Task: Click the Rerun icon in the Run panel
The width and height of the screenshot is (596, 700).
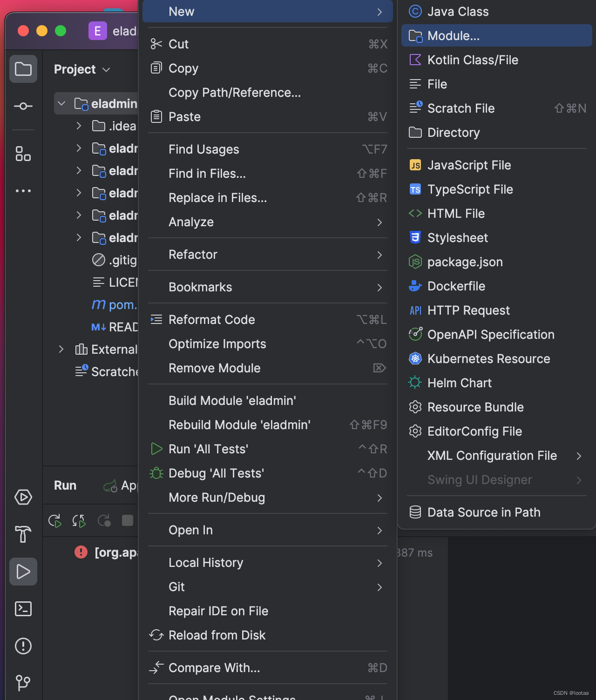Action: point(54,521)
